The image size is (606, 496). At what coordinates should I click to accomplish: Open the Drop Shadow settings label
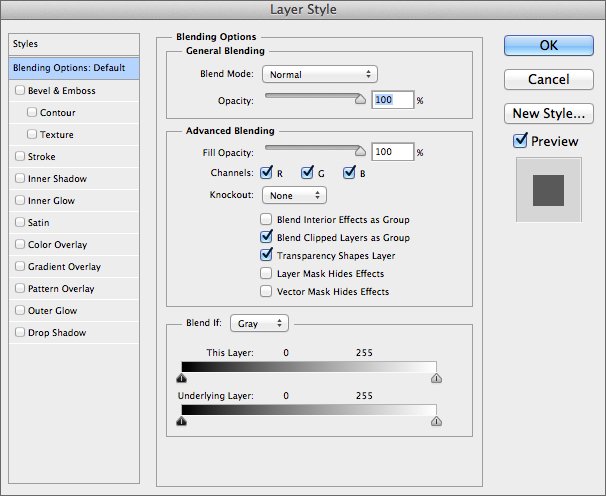click(x=57, y=333)
